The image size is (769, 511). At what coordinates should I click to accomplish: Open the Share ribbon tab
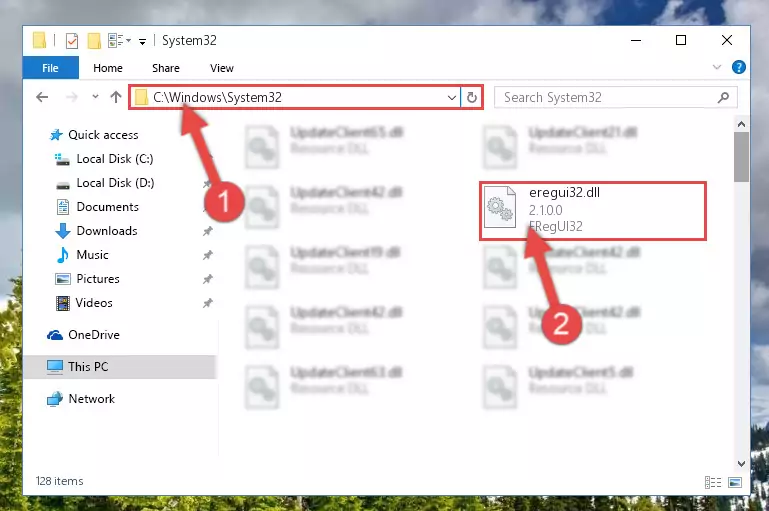[x=166, y=68]
